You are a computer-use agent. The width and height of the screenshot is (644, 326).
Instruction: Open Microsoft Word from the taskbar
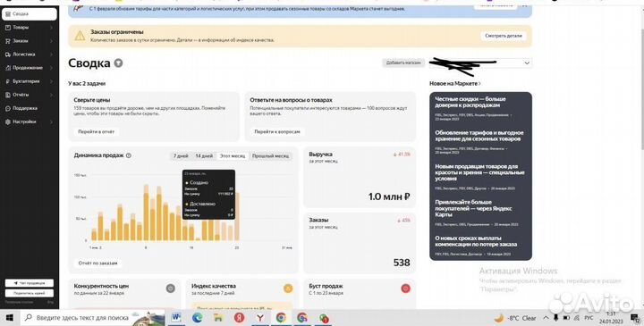point(176,317)
